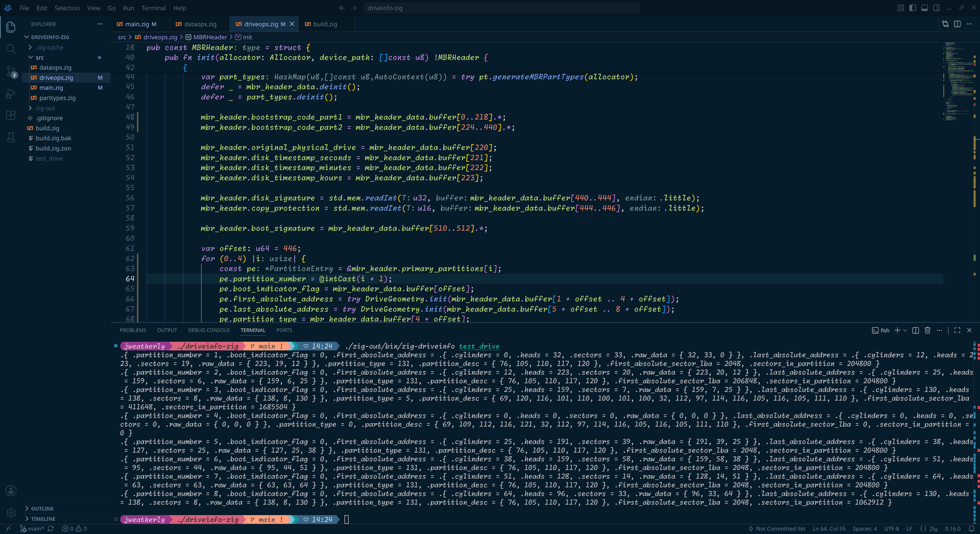Open terminal panel more actions ellipsis

[940, 330]
